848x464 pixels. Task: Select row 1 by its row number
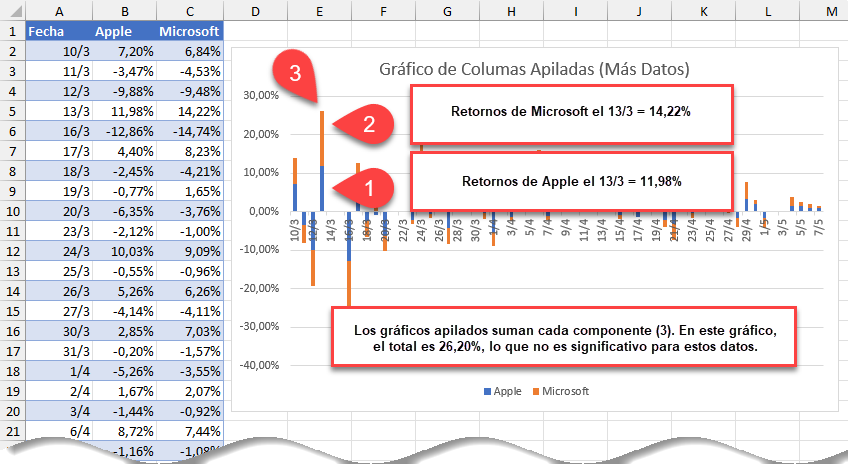click(x=12, y=31)
